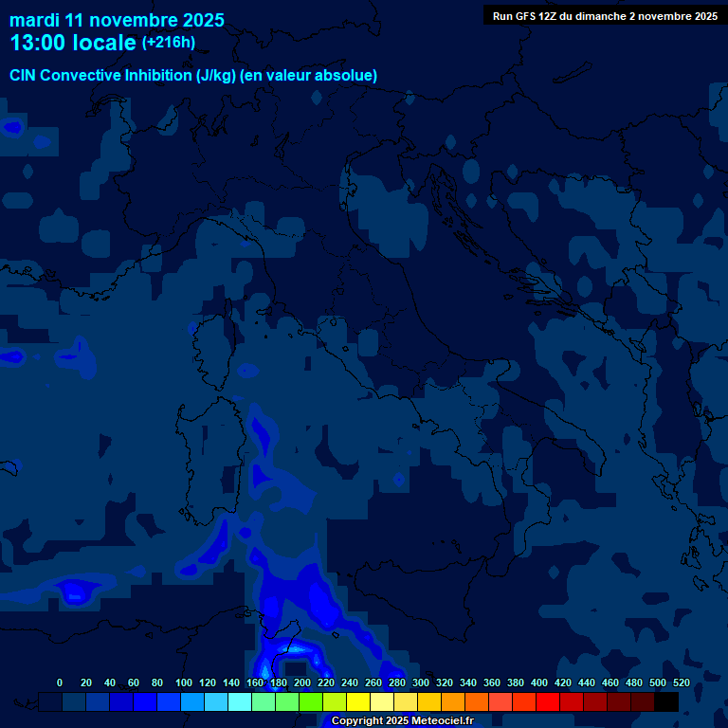Click the (+216h) forecast offset text
This screenshot has width=728, height=728.
tap(169, 43)
